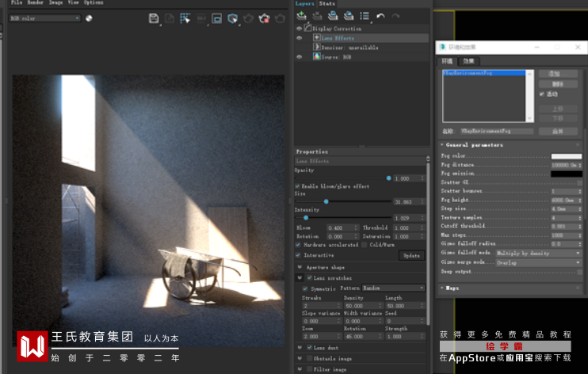Open the RGB color channel dropdown
588x374 pixels.
[x=44, y=18]
